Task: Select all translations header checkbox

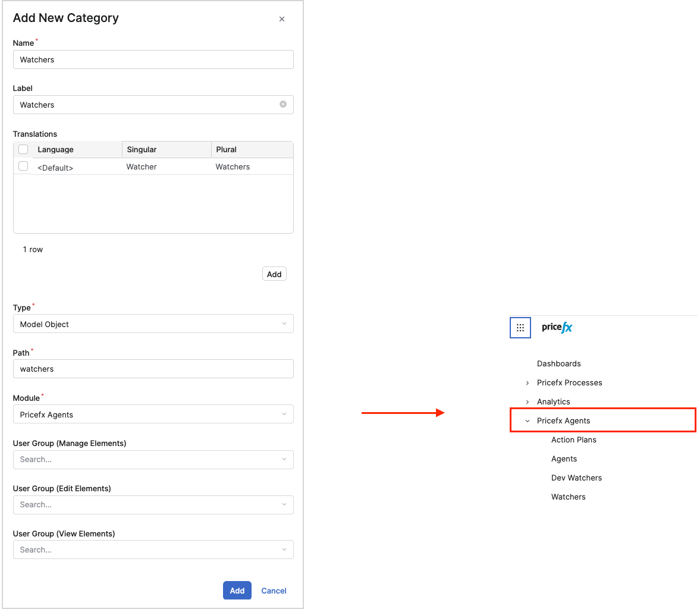Action: pyautogui.click(x=23, y=149)
